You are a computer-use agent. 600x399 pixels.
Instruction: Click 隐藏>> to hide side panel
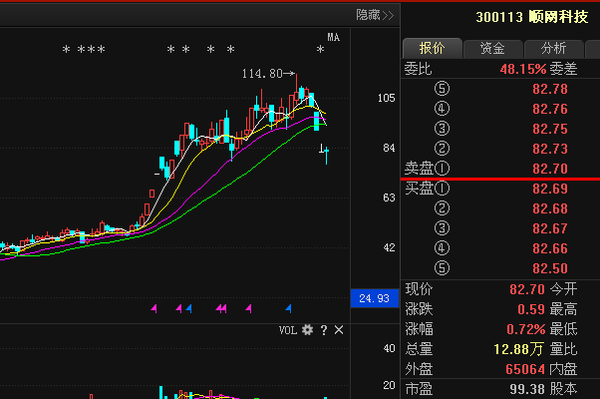click(375, 15)
